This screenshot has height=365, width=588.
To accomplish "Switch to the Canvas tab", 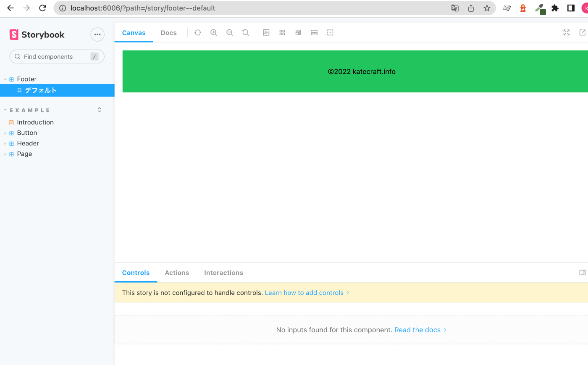I will point(134,33).
